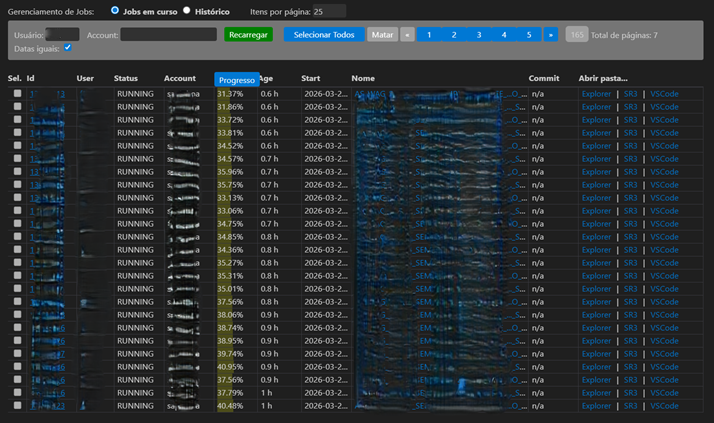Click the Commit column header
714x423 pixels.
[x=544, y=78]
